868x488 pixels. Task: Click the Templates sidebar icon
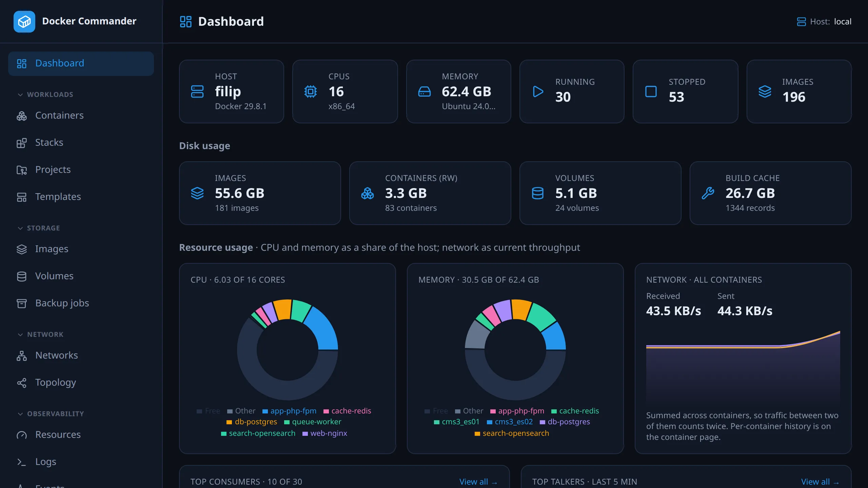(x=22, y=197)
